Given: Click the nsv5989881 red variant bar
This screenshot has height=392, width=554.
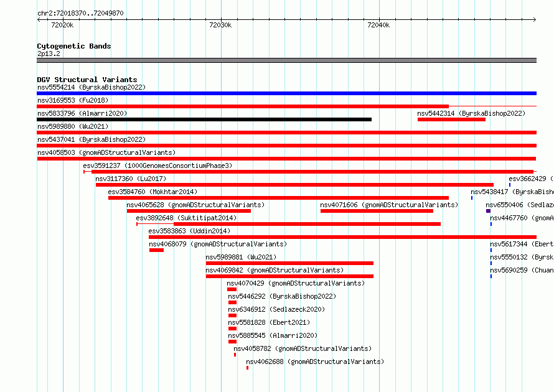Looking at the screenshot, I should click(289, 263).
